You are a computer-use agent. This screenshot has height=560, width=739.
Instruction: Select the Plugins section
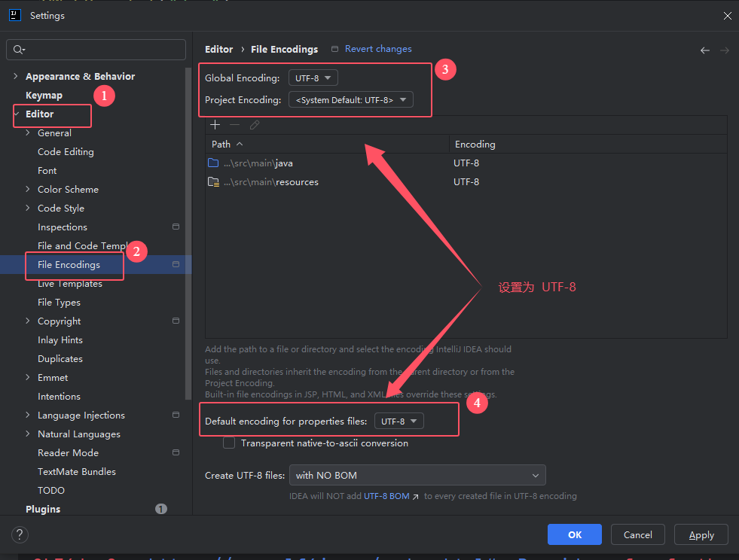43,509
